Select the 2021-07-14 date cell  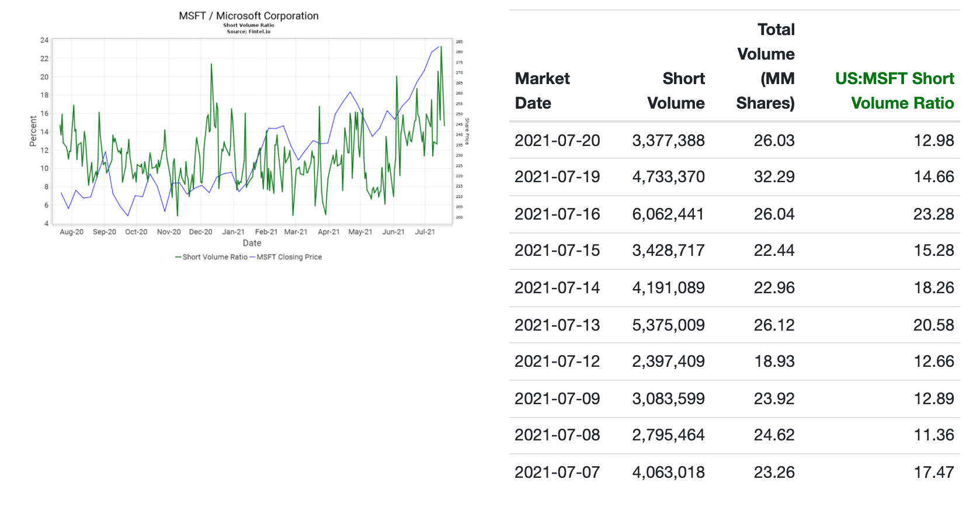tap(557, 287)
